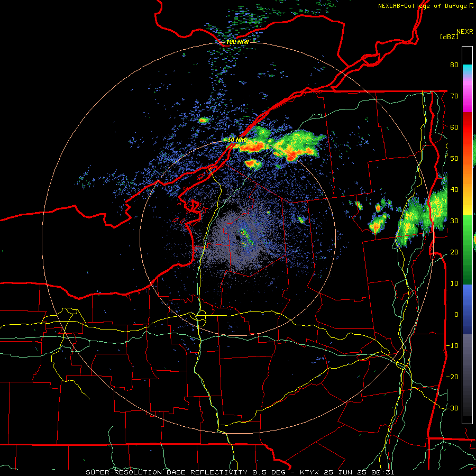476x476 pixels.
Task: Select the 50 value on the dBZ scale
Action: coord(454,159)
